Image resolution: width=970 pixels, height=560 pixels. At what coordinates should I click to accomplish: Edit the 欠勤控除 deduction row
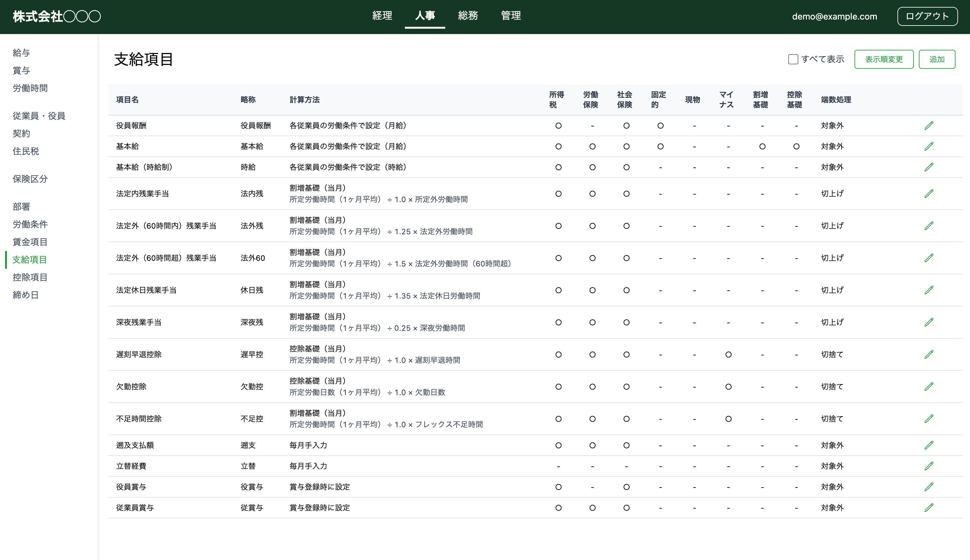[930, 386]
